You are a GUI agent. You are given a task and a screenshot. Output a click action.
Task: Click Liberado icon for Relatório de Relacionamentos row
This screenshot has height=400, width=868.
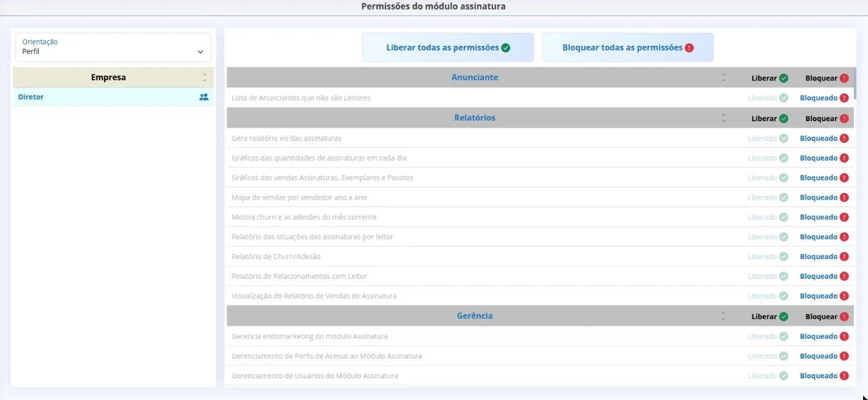coord(784,276)
